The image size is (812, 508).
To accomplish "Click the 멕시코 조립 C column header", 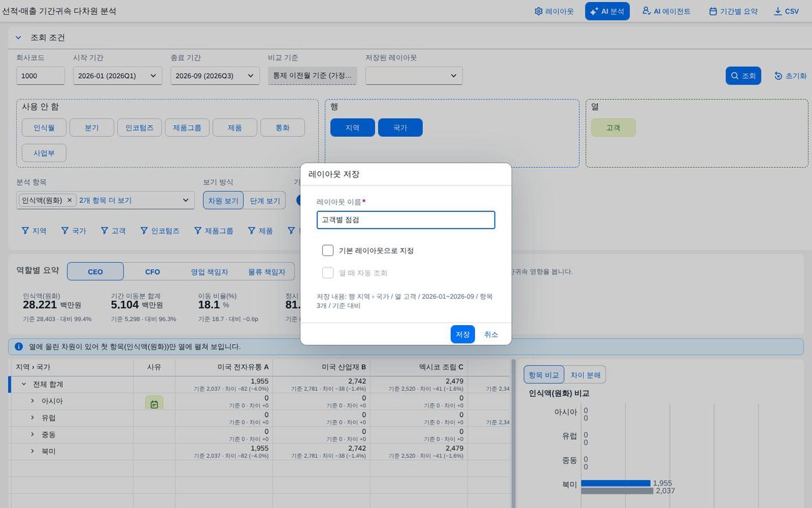I will tap(419, 367).
